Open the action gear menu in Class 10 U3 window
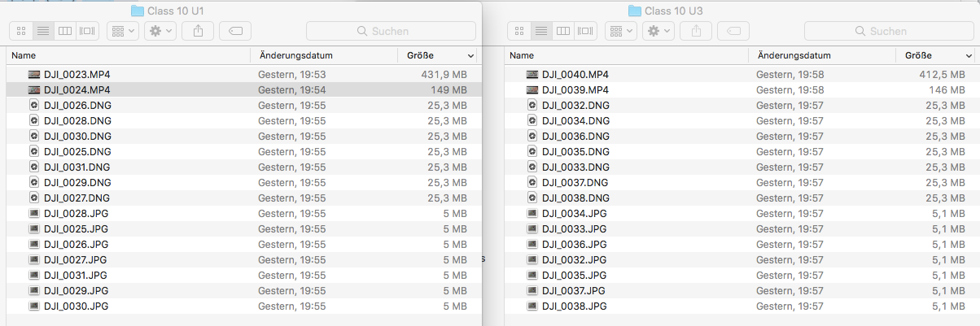The height and width of the screenshot is (326, 980). (658, 31)
